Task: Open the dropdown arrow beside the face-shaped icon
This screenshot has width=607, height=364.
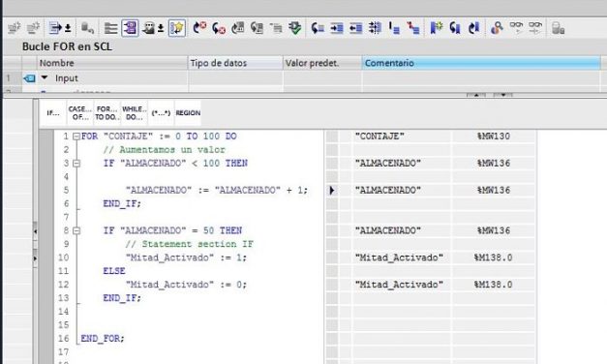Action: (161, 28)
